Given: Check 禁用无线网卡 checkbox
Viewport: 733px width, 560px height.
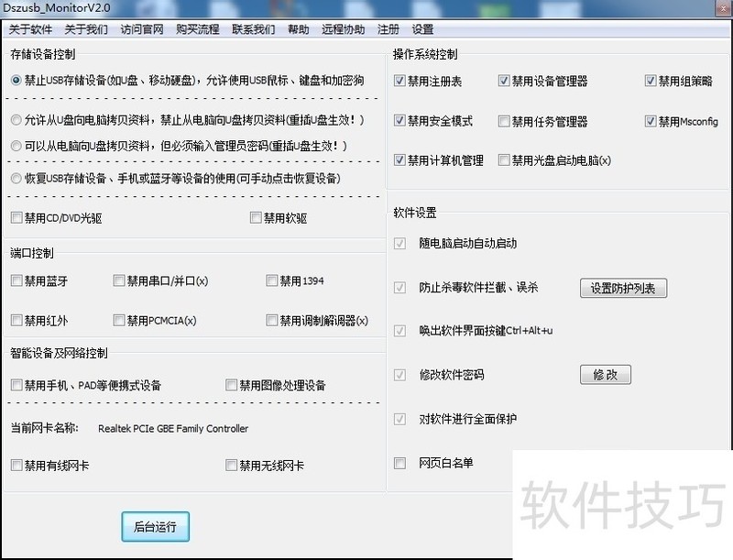Looking at the screenshot, I should click(x=232, y=466).
